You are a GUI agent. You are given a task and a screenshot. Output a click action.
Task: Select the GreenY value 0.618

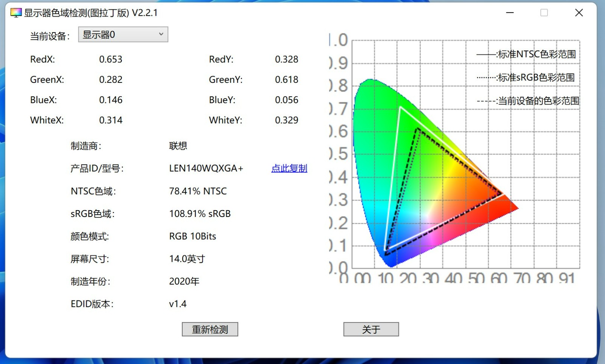(x=287, y=80)
